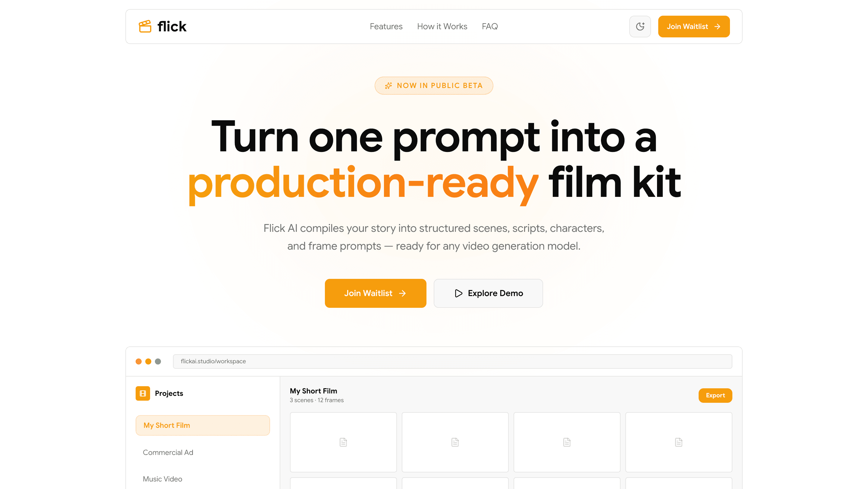The width and height of the screenshot is (868, 489).
Task: Click the second orange window dot in mockup
Action: pyautogui.click(x=148, y=361)
